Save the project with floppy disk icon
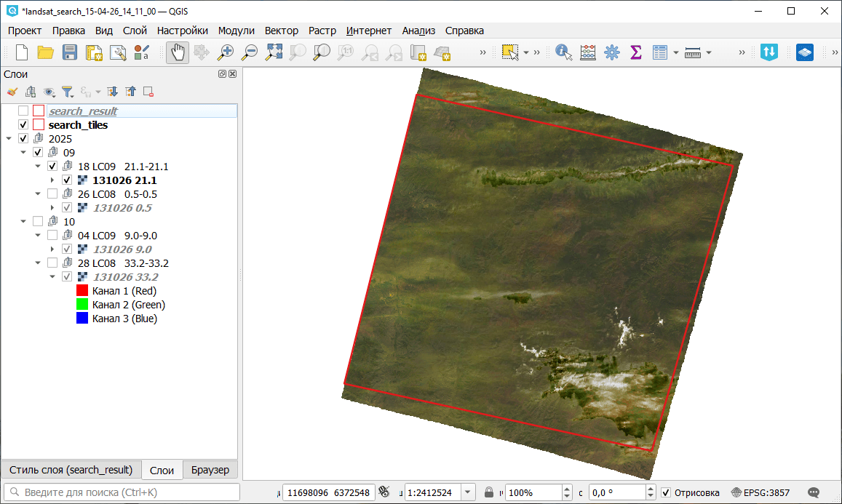The height and width of the screenshot is (504, 842). point(70,52)
